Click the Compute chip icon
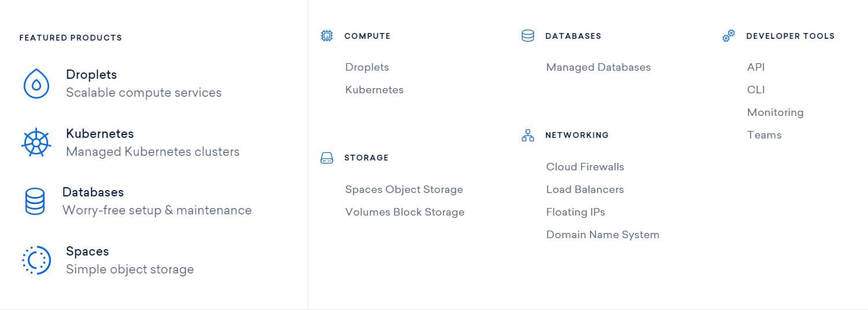This screenshot has width=868, height=310. tap(327, 36)
